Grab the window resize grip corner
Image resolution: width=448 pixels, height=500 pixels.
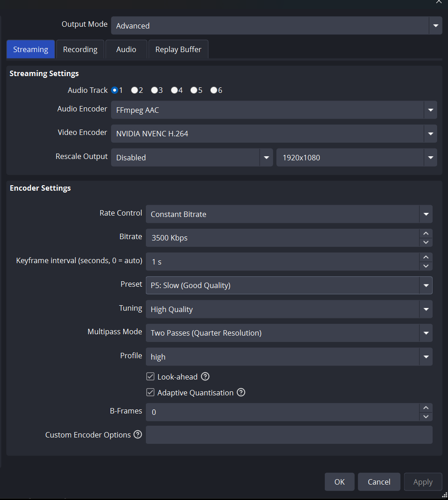[445, 495]
